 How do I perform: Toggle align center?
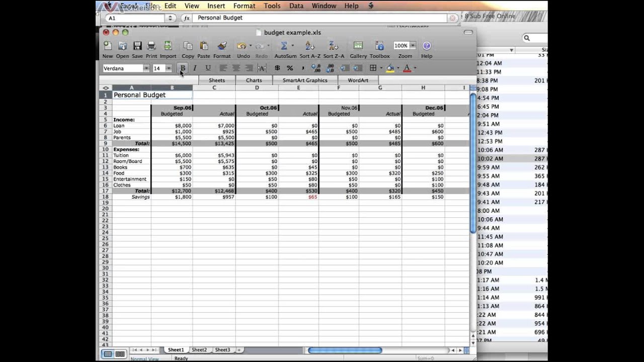pyautogui.click(x=235, y=68)
